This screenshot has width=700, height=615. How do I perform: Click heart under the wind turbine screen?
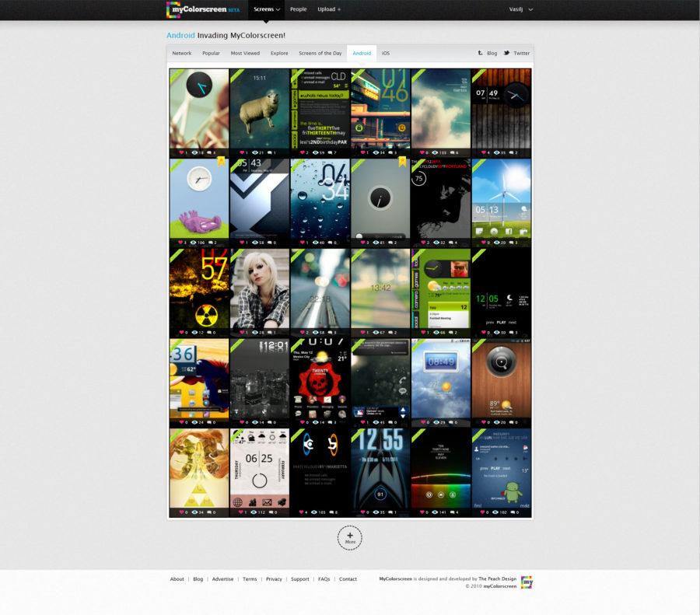click(483, 243)
